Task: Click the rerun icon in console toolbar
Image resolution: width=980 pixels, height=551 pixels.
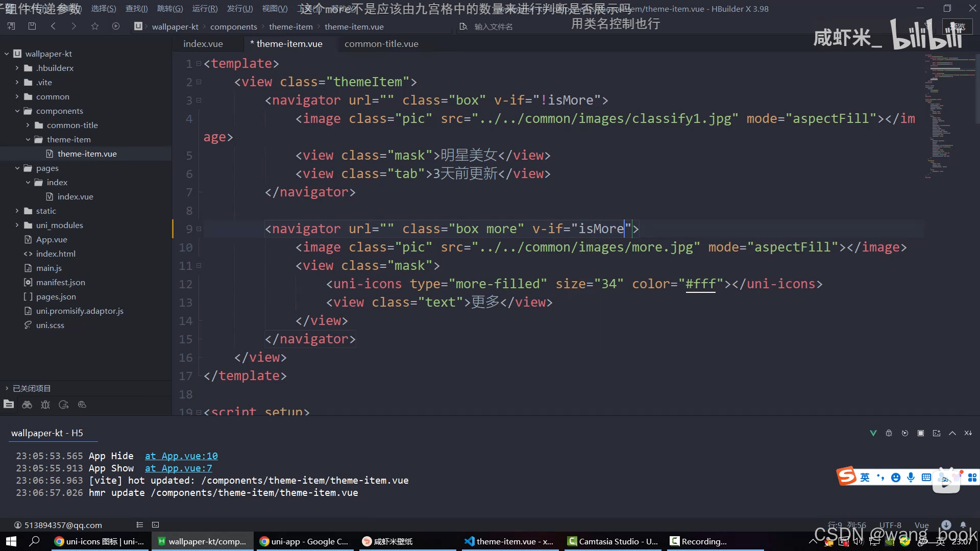Action: (x=905, y=433)
